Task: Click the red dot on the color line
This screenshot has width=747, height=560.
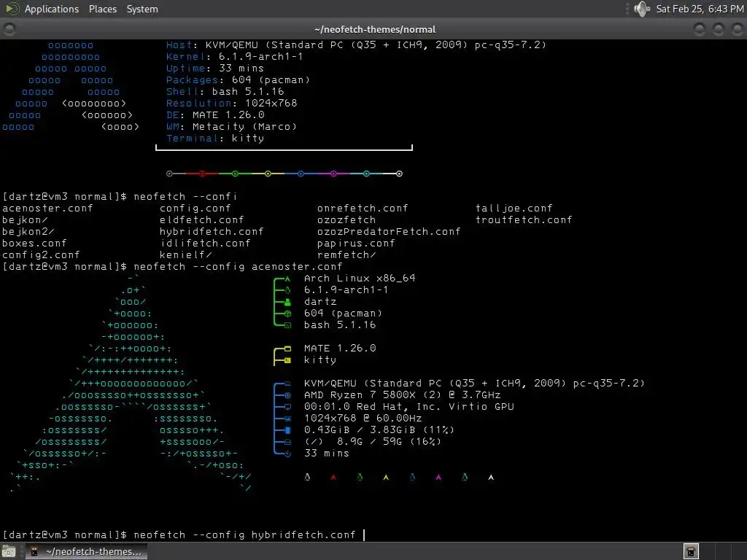Action: tap(202, 174)
